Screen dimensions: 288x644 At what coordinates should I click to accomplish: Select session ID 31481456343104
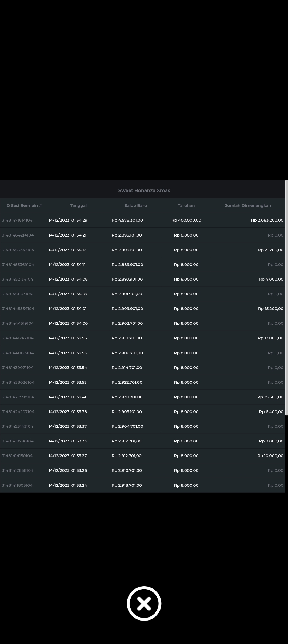tap(18, 250)
